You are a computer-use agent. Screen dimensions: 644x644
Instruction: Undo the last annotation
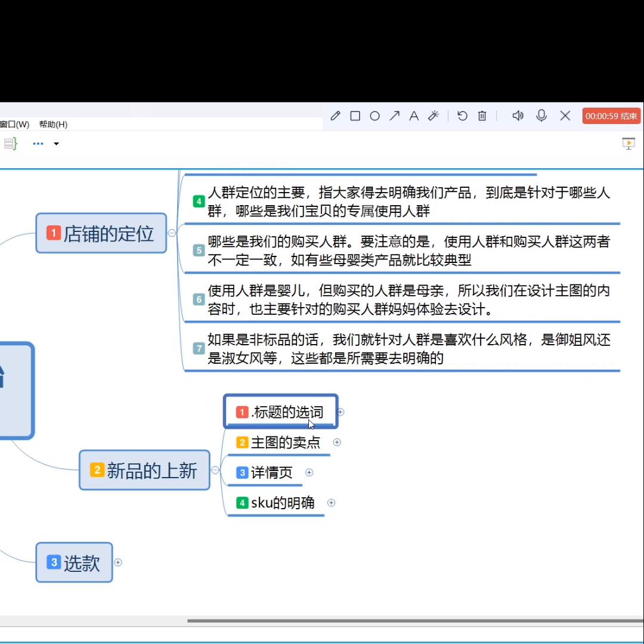point(462,116)
